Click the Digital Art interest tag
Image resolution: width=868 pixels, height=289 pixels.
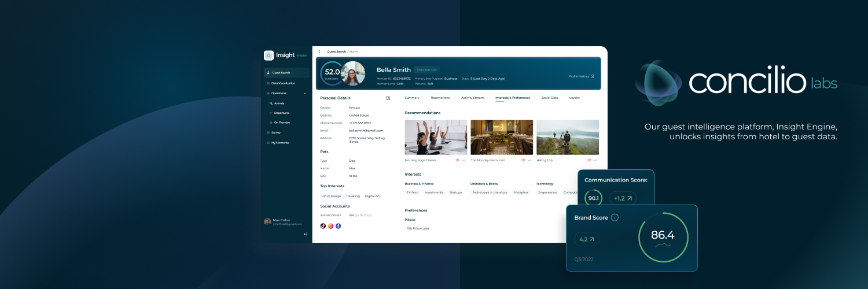[x=373, y=196]
